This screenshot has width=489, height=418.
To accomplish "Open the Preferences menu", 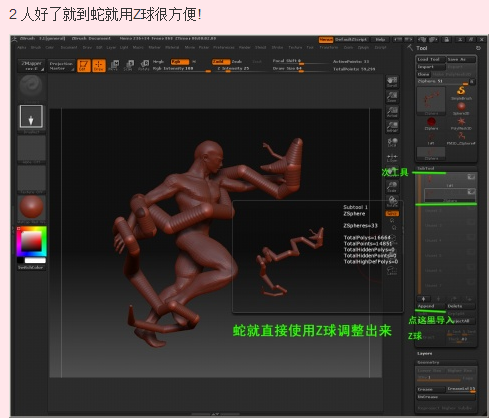I will pyautogui.click(x=223, y=48).
